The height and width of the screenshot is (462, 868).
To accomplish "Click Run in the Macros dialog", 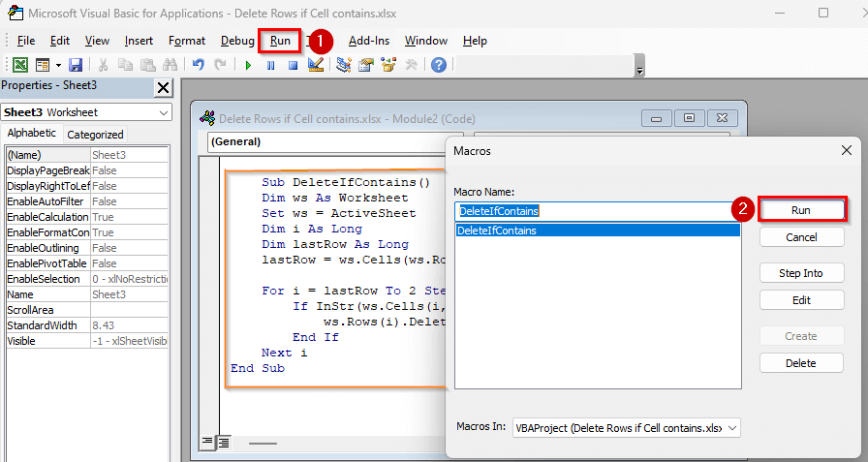I will point(801,209).
